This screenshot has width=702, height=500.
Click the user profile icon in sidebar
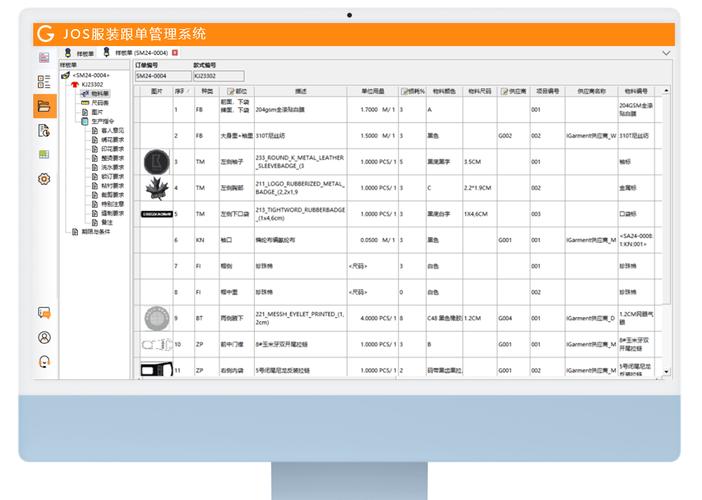pos(43,338)
